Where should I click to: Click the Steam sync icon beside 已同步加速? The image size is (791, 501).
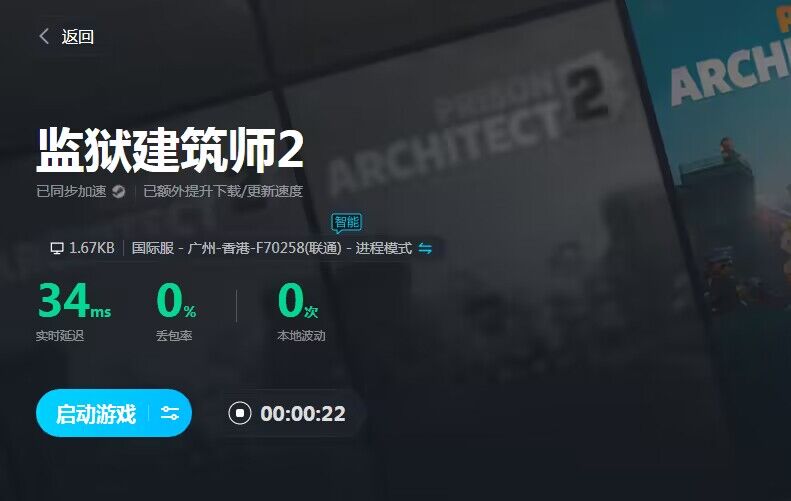[x=119, y=191]
